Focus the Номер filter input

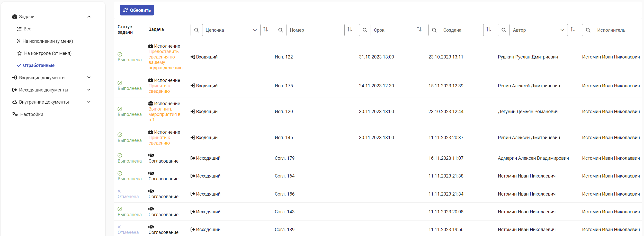[x=316, y=30]
